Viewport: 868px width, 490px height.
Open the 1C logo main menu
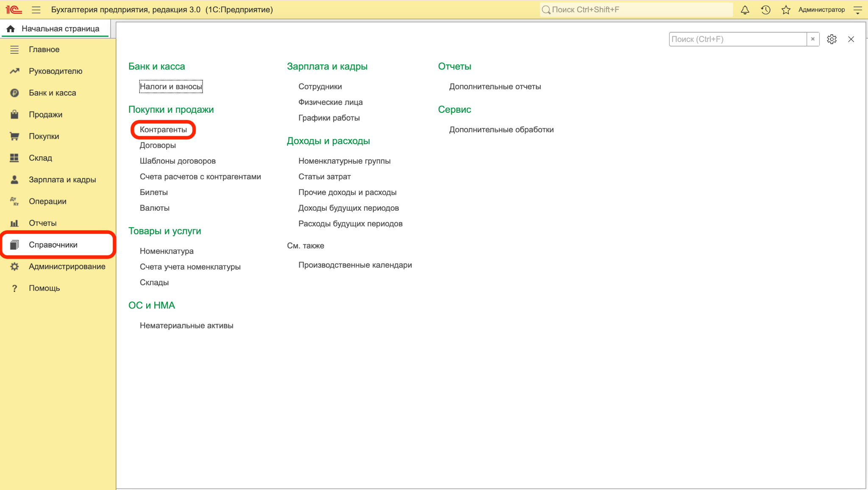tap(14, 10)
